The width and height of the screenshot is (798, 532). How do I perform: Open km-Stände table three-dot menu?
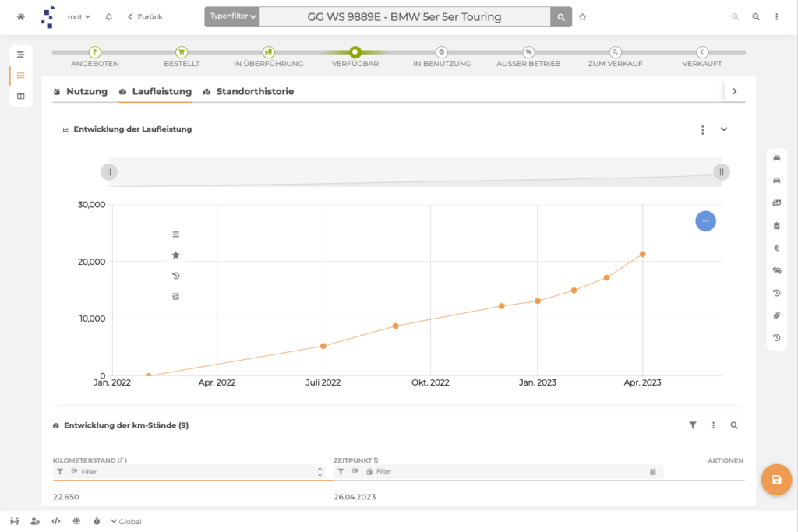(x=714, y=425)
